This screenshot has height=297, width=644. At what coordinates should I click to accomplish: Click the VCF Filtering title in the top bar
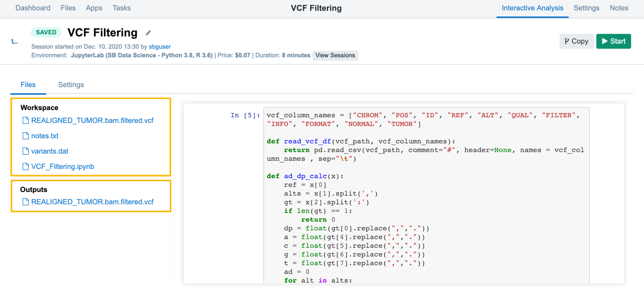tap(316, 8)
